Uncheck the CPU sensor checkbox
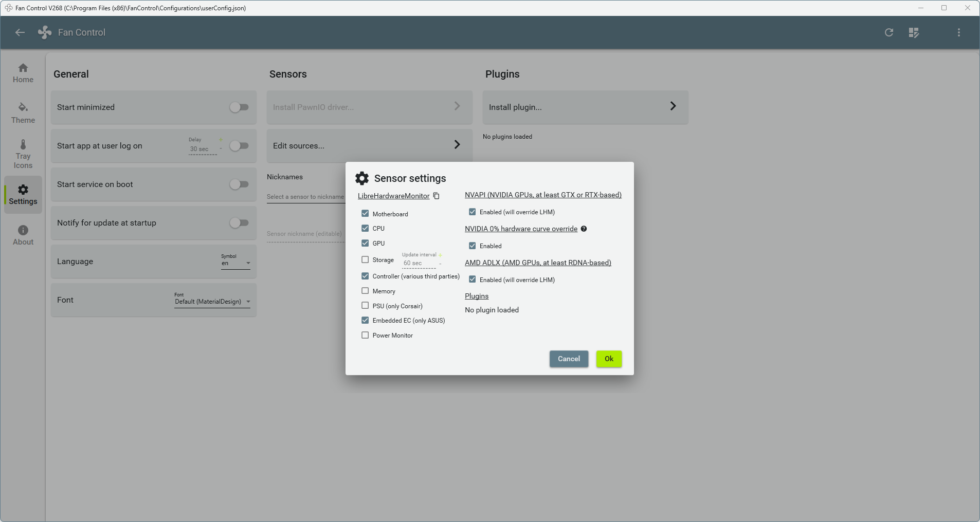Viewport: 980px width, 522px height. pos(365,228)
